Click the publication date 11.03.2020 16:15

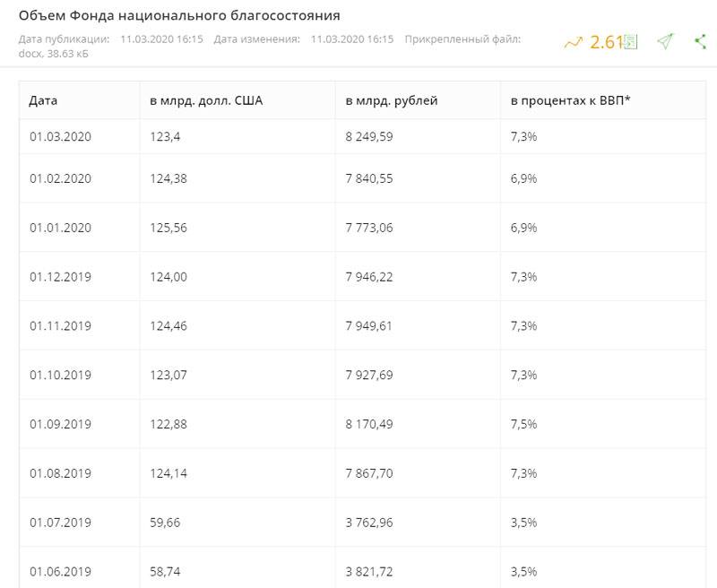tap(161, 39)
